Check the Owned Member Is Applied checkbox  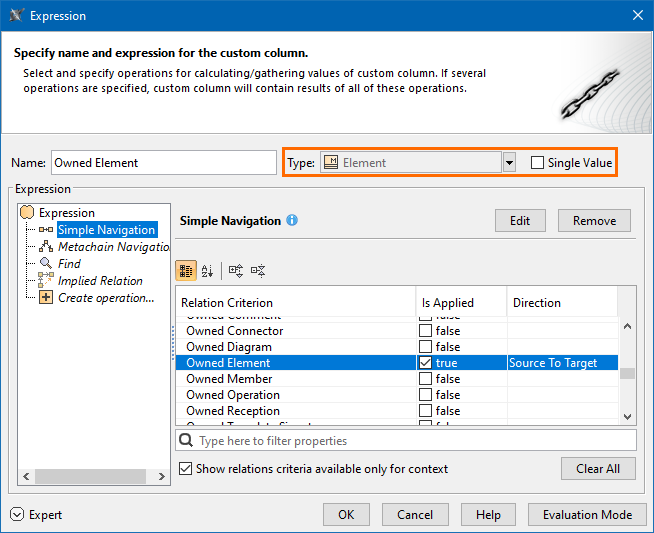(x=426, y=379)
